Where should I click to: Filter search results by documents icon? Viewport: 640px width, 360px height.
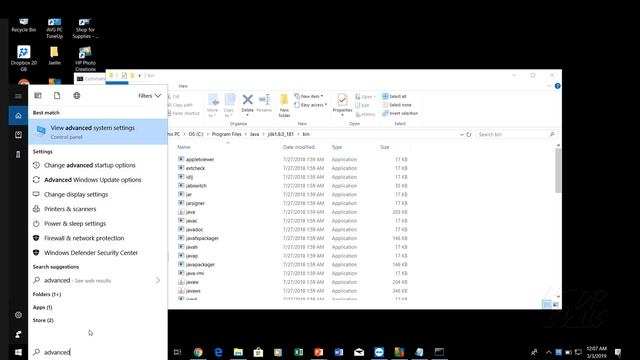[57, 96]
